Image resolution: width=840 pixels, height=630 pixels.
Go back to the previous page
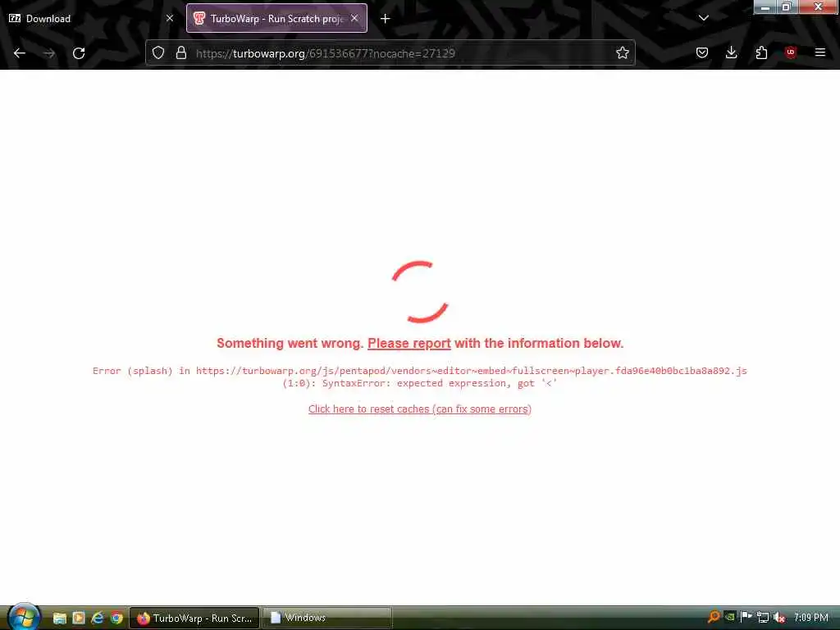tap(20, 53)
